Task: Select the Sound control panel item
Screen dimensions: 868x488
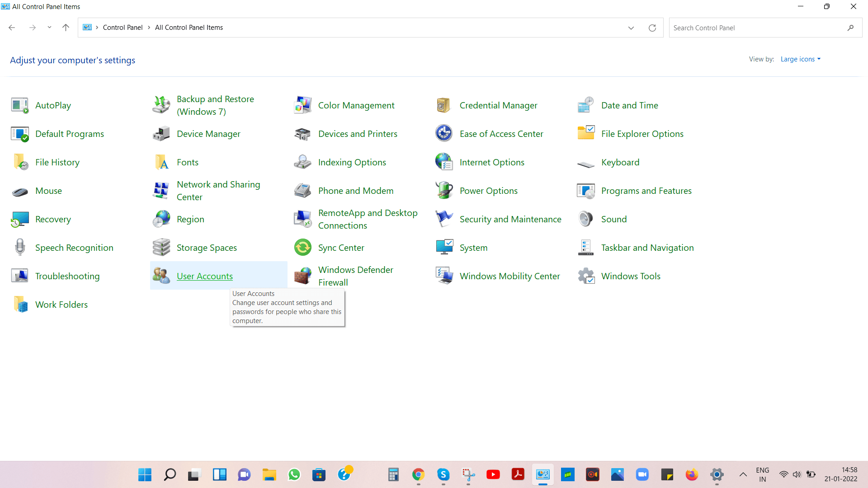Action: pos(614,219)
